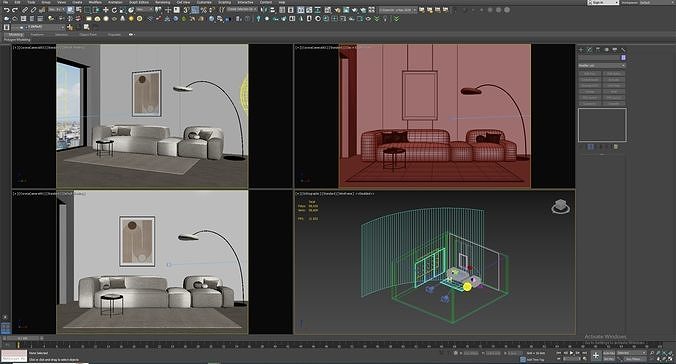676x364 pixels.
Task: Open the Selected key filter dropdown
Action: 631,353
